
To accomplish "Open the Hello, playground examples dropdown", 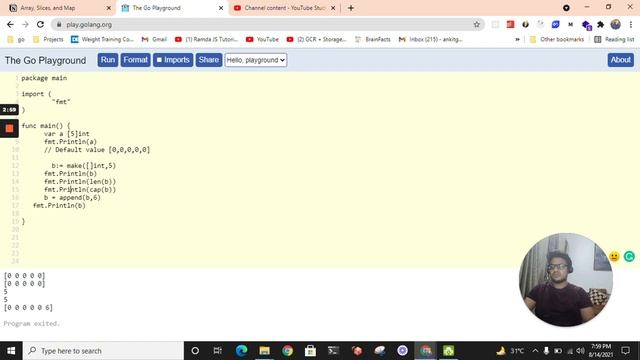I will (256, 60).
